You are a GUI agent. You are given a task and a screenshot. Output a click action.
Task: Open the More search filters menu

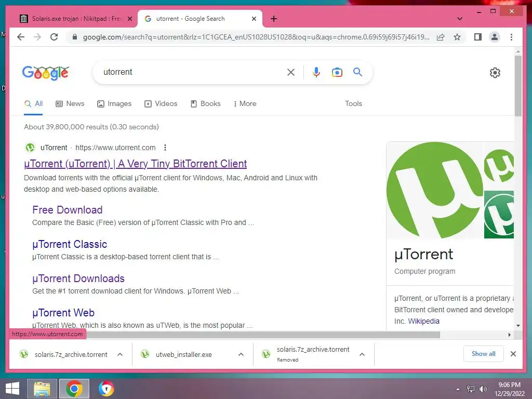(245, 103)
